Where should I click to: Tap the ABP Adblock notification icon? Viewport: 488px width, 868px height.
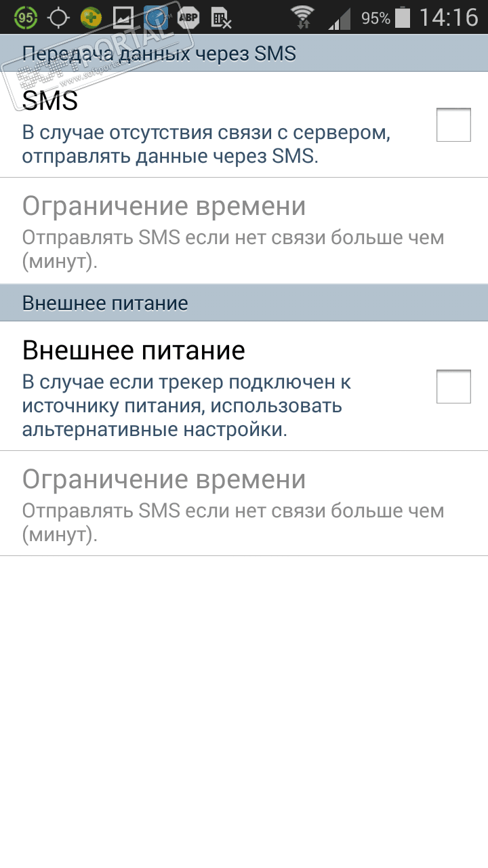[188, 17]
